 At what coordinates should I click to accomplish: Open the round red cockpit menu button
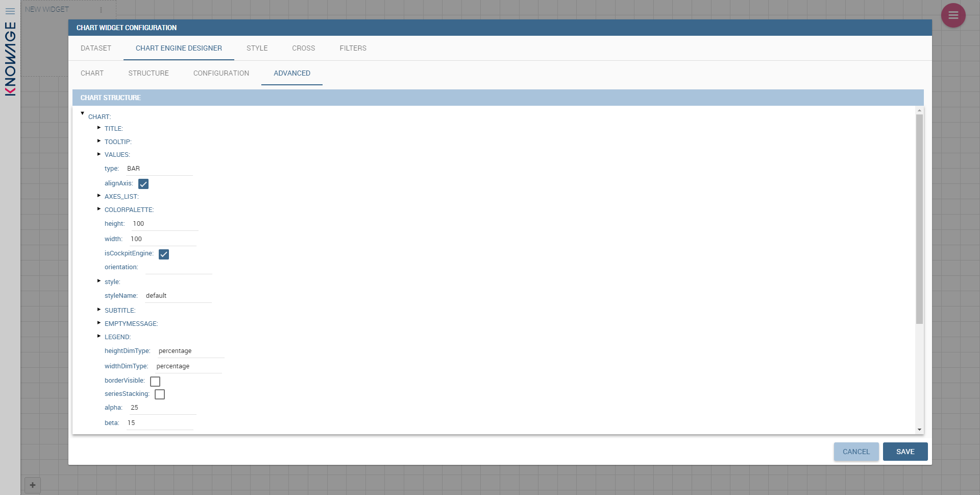pos(953,15)
